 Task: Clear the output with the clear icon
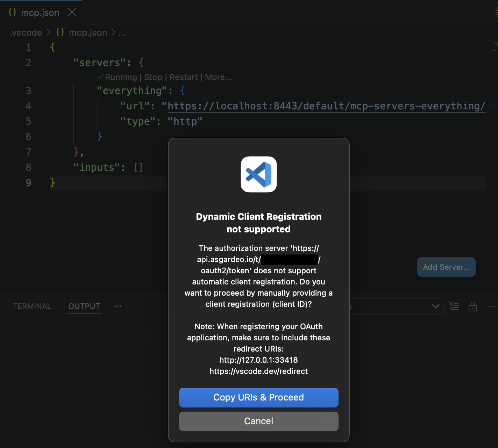pyautogui.click(x=454, y=306)
